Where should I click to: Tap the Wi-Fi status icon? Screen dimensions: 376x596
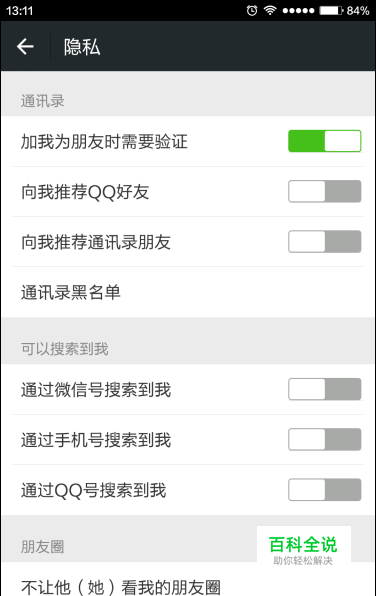270,10
